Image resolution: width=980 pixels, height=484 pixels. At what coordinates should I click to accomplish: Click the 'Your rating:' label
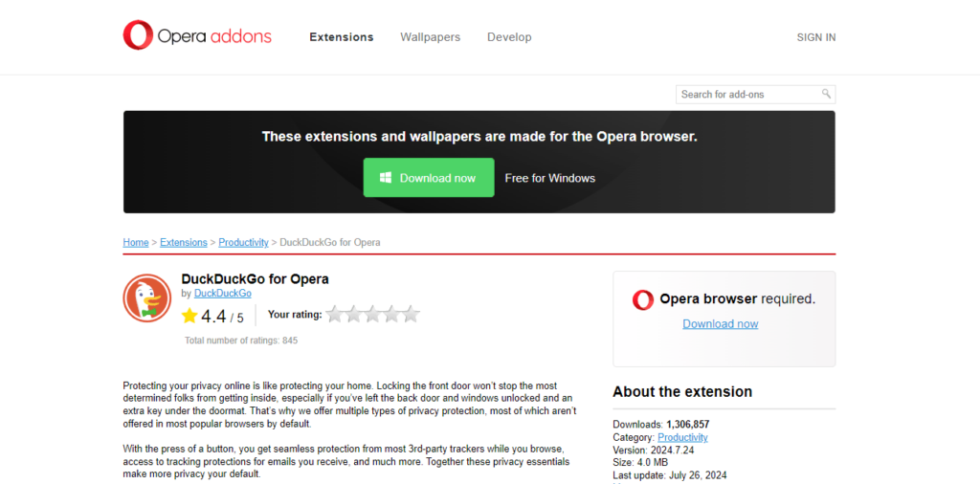(x=295, y=314)
